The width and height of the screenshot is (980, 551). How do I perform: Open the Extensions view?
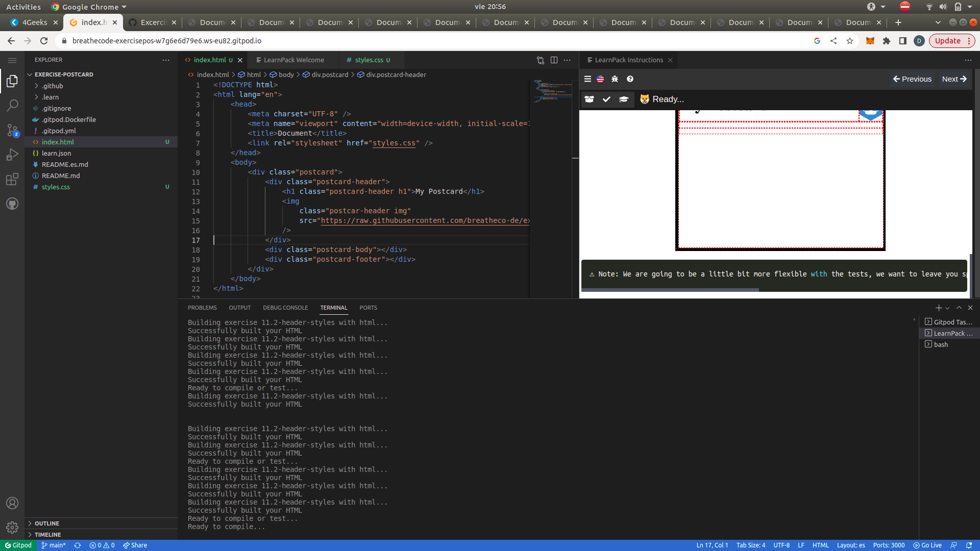pyautogui.click(x=12, y=179)
